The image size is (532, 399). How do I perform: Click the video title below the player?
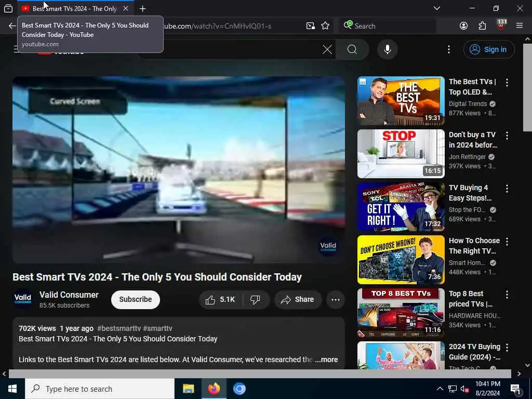tap(157, 277)
